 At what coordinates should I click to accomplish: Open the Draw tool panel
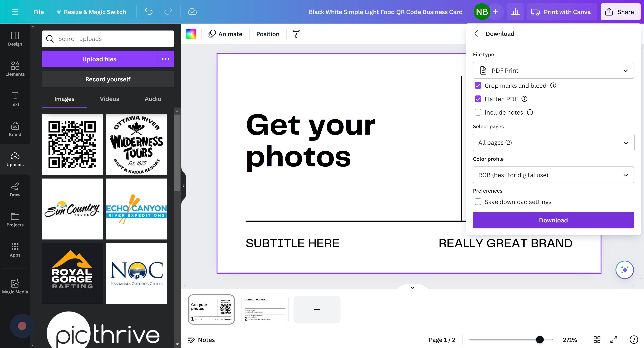pos(15,189)
